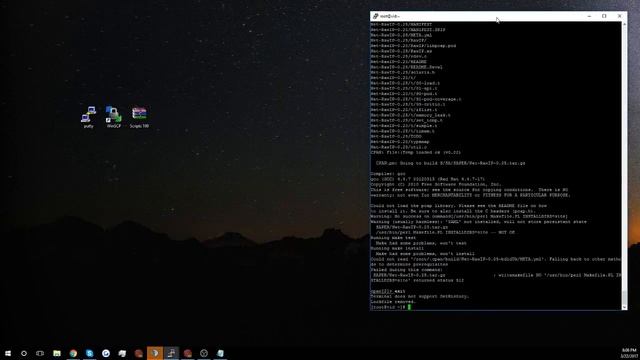Click the "Net-RawIP-0.25/util.c" line
This screenshot has width=640, height=360.
[x=398, y=147]
